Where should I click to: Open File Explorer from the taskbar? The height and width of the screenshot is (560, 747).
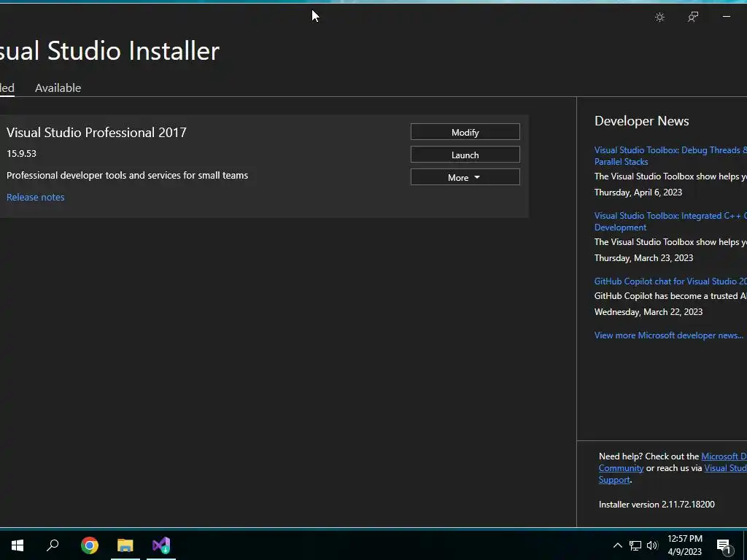coord(125,545)
